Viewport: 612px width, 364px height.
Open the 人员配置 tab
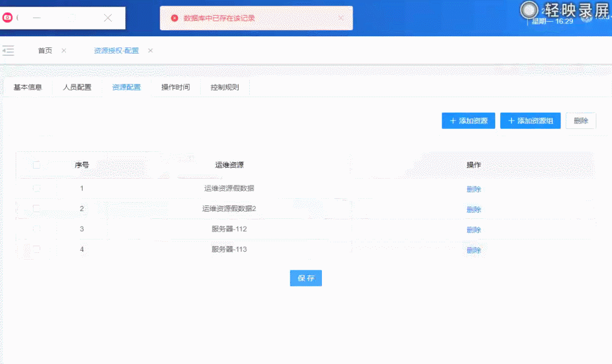[x=77, y=87]
